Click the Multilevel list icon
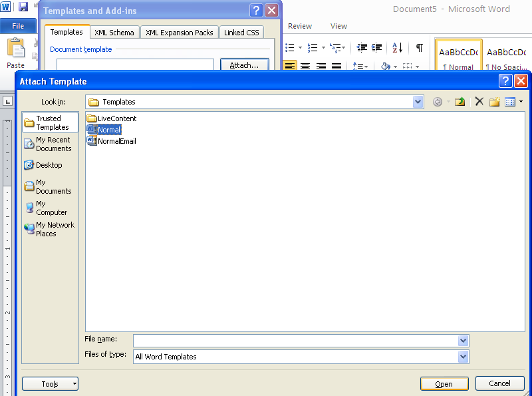Image resolution: width=532 pixels, height=396 pixels. [335, 48]
